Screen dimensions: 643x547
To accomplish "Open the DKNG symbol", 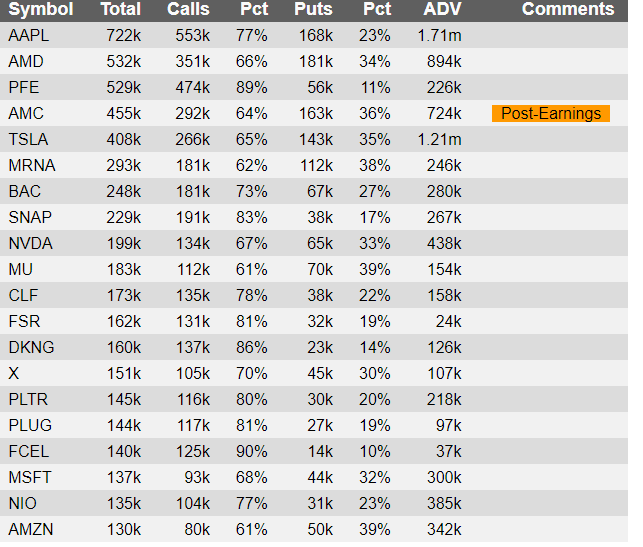I will pos(31,347).
